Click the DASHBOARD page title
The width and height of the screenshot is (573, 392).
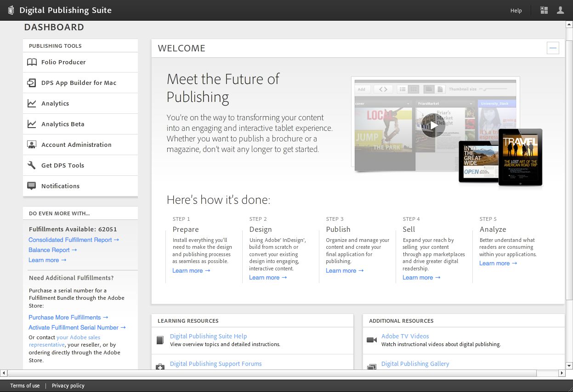coord(54,27)
